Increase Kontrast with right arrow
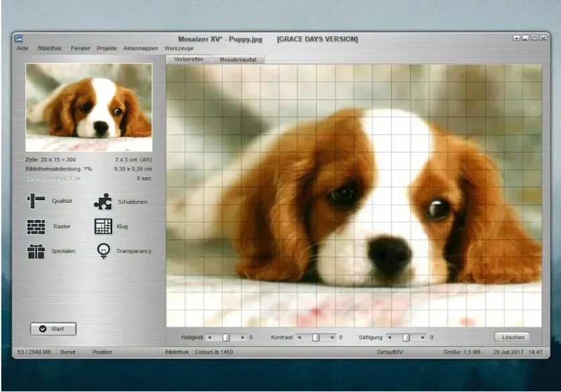 pos(332,338)
